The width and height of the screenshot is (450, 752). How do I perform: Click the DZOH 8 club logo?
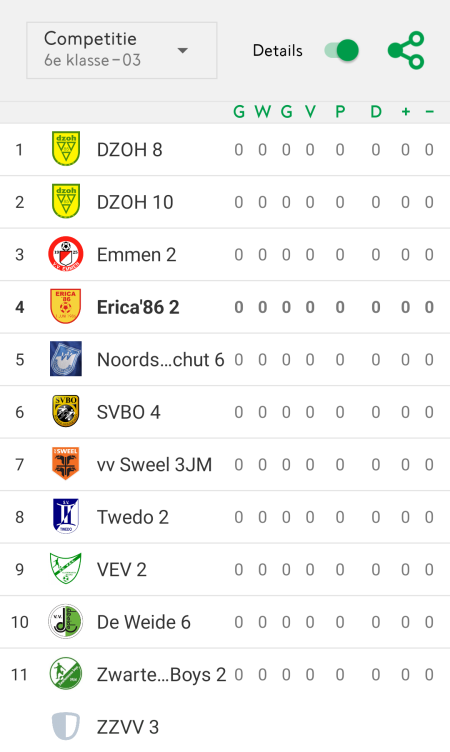[x=66, y=149]
